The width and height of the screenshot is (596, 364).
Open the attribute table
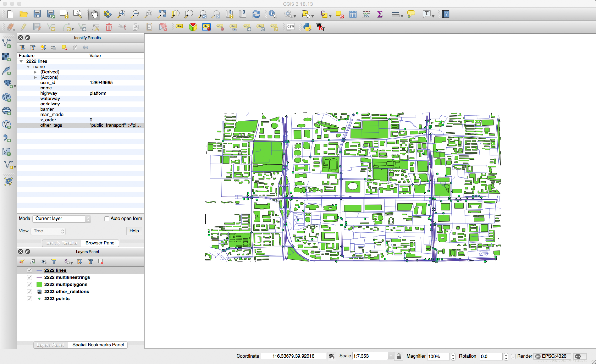click(353, 14)
